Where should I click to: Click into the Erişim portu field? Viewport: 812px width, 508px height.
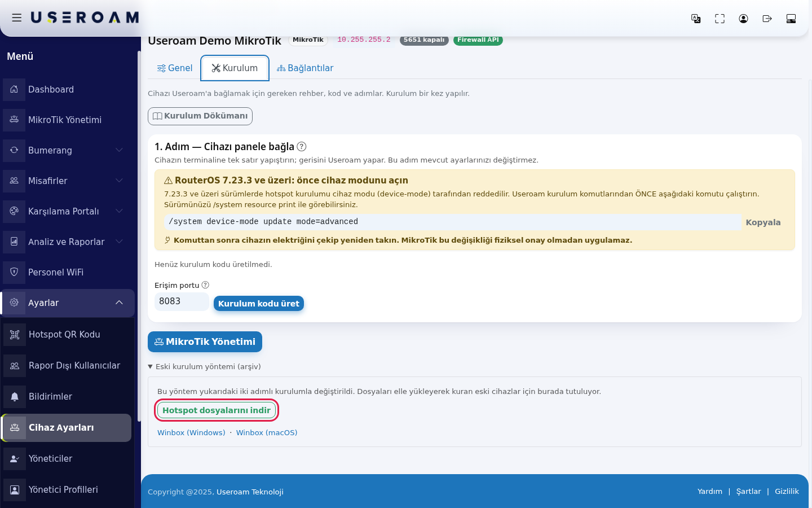coord(182,301)
